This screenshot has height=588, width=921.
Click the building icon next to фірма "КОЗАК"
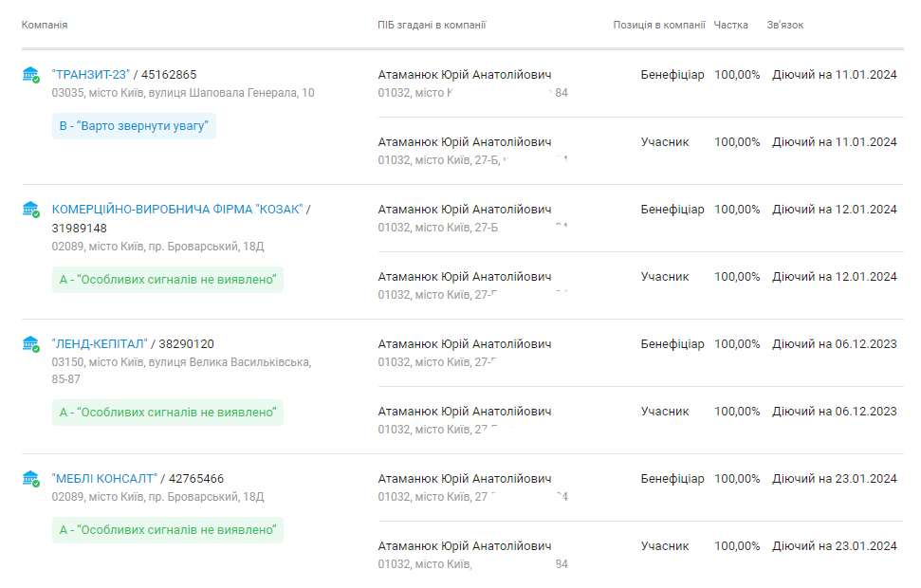pos(31,209)
